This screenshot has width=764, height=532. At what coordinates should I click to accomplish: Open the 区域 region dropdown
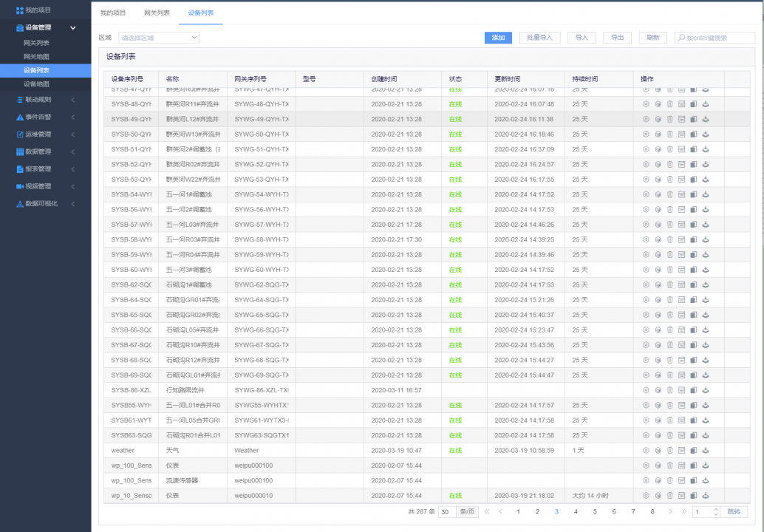tap(159, 38)
